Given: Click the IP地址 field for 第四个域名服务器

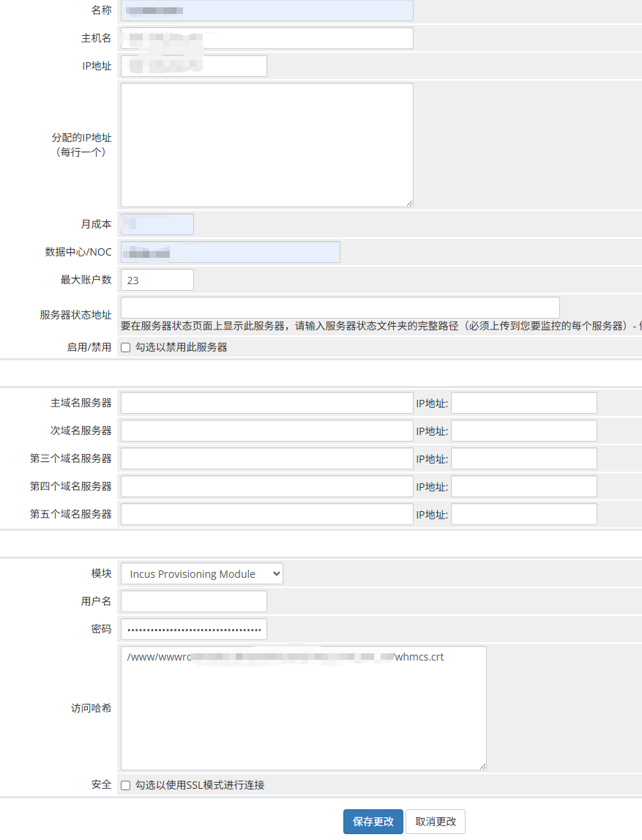Looking at the screenshot, I should (x=523, y=486).
